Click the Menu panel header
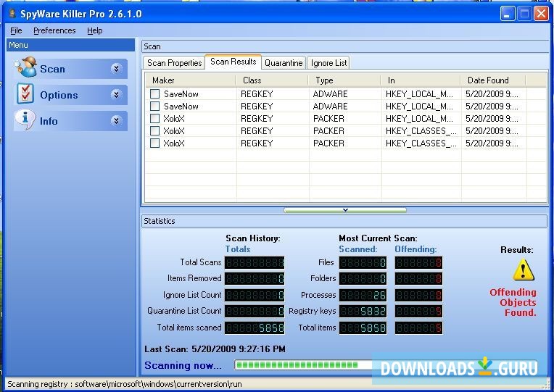The height and width of the screenshot is (392, 554). pyautogui.click(x=70, y=45)
